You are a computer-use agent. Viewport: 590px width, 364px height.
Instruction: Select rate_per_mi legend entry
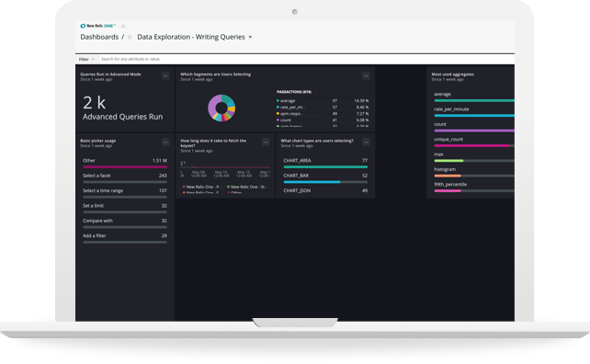tap(323, 108)
